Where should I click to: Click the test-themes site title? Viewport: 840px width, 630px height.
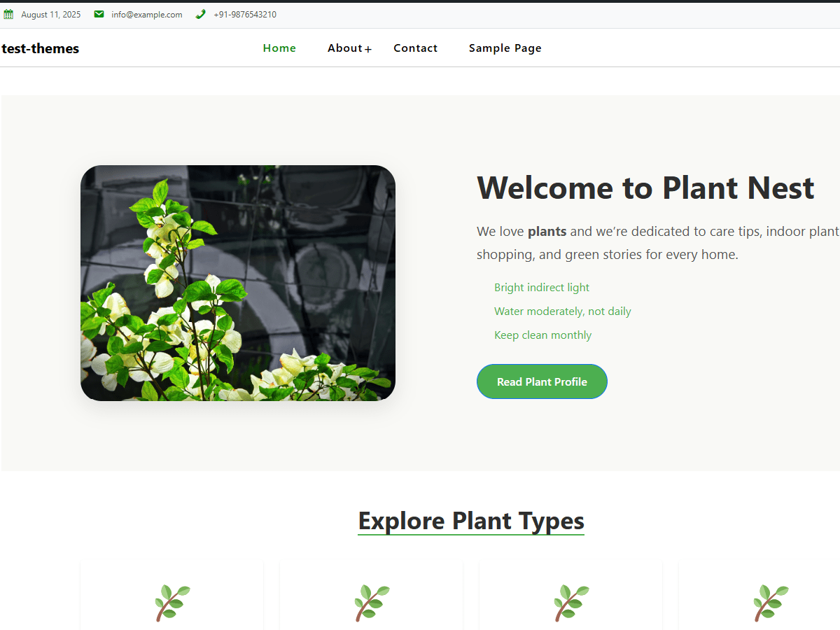click(x=40, y=48)
